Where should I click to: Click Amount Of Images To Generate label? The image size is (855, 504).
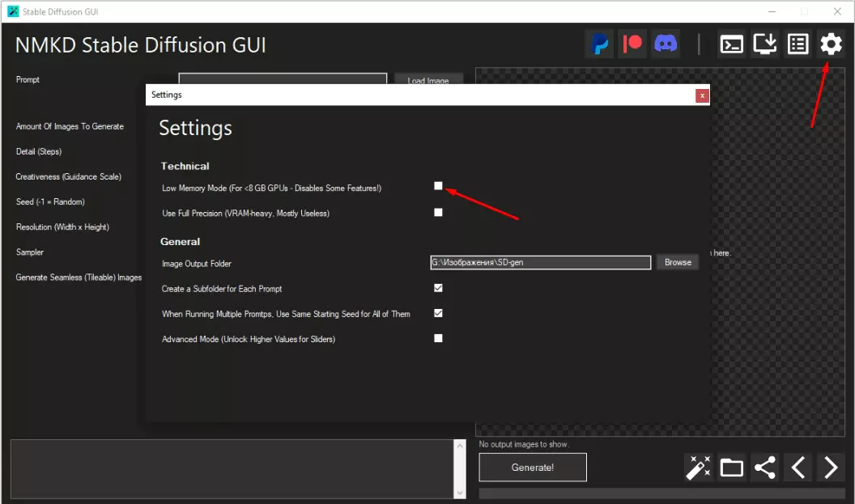tap(70, 126)
